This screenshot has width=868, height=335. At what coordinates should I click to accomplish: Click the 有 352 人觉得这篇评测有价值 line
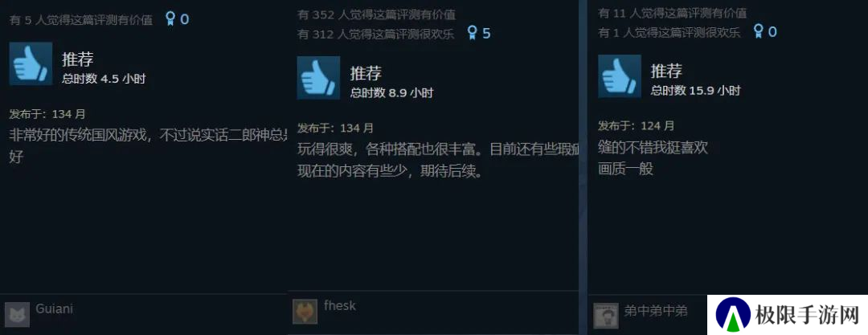point(376,14)
